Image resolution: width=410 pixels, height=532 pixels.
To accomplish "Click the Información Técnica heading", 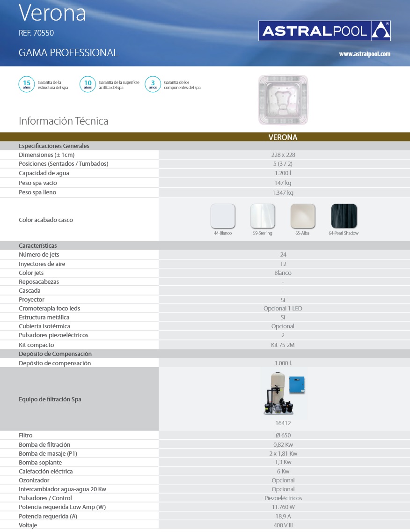I will tap(64, 121).
